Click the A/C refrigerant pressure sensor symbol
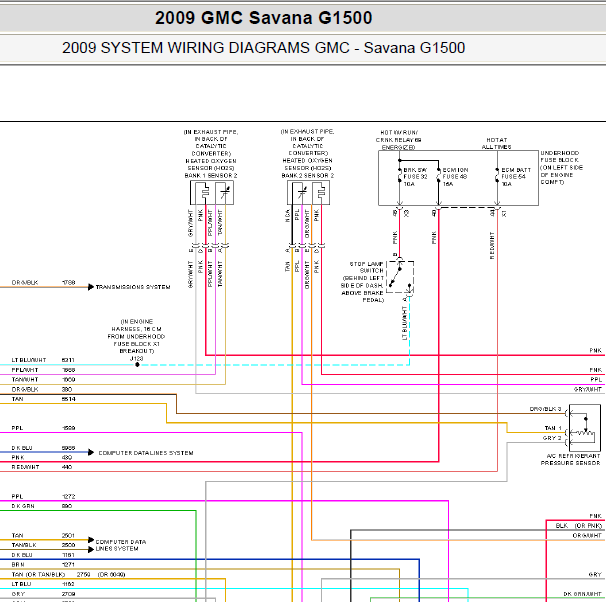Image resolution: width=606 pixels, height=602 pixels. [x=585, y=428]
